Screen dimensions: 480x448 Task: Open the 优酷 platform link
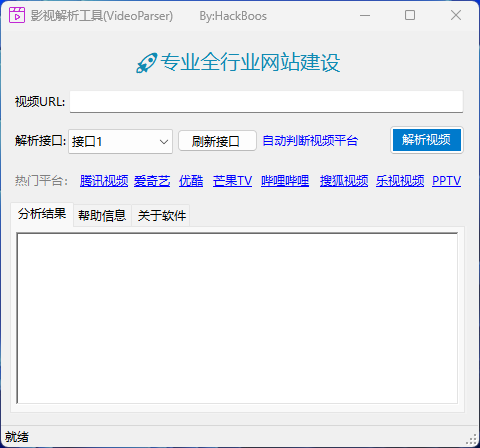point(191,181)
